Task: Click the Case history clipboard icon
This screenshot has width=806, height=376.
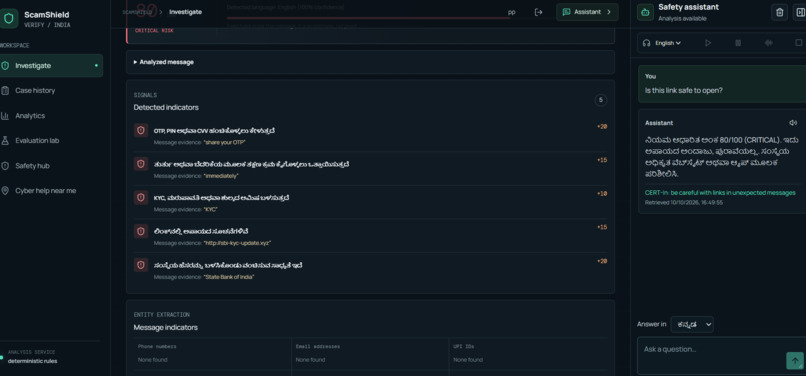Action: pyautogui.click(x=5, y=91)
